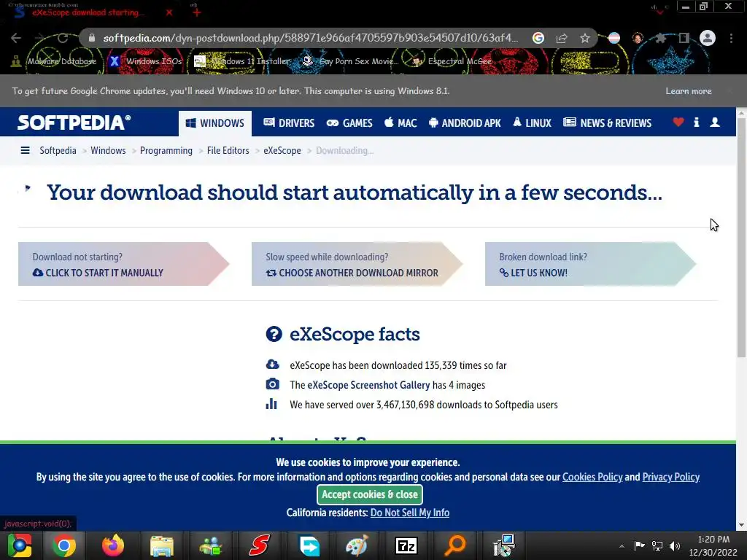Image resolution: width=747 pixels, height=560 pixels.
Task: Click the question mark icon by eXeScope facts
Action: point(274,334)
